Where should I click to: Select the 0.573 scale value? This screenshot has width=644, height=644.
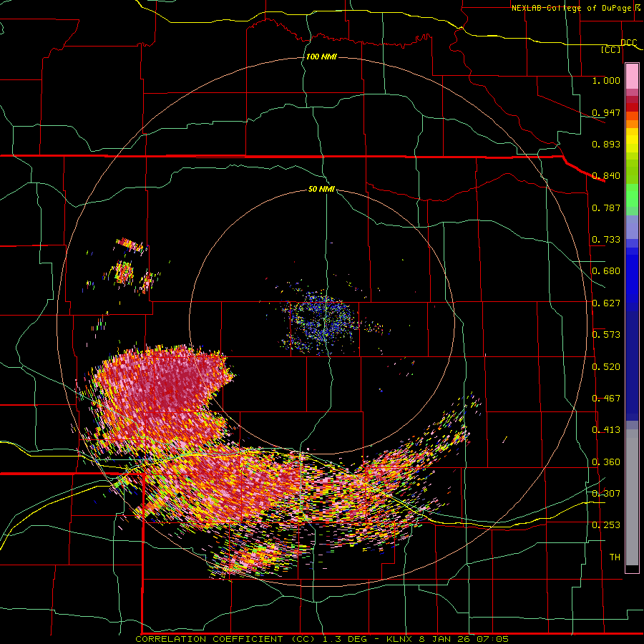(606, 335)
